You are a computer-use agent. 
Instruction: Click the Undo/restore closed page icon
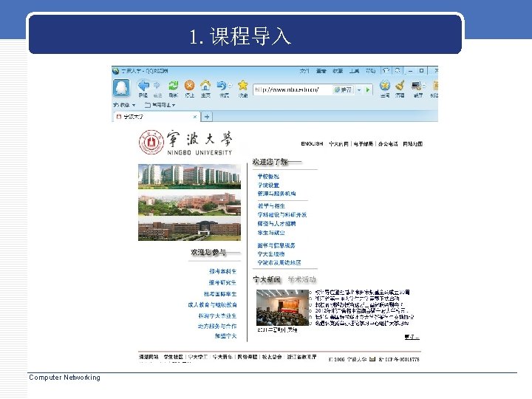[x=222, y=85]
